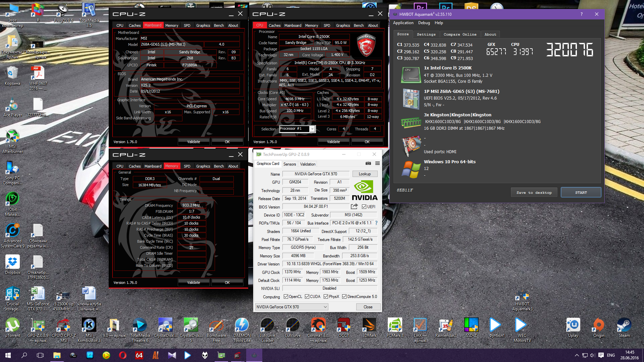Click the Close button in GPU-Z
This screenshot has width=644, height=362.
(x=368, y=307)
